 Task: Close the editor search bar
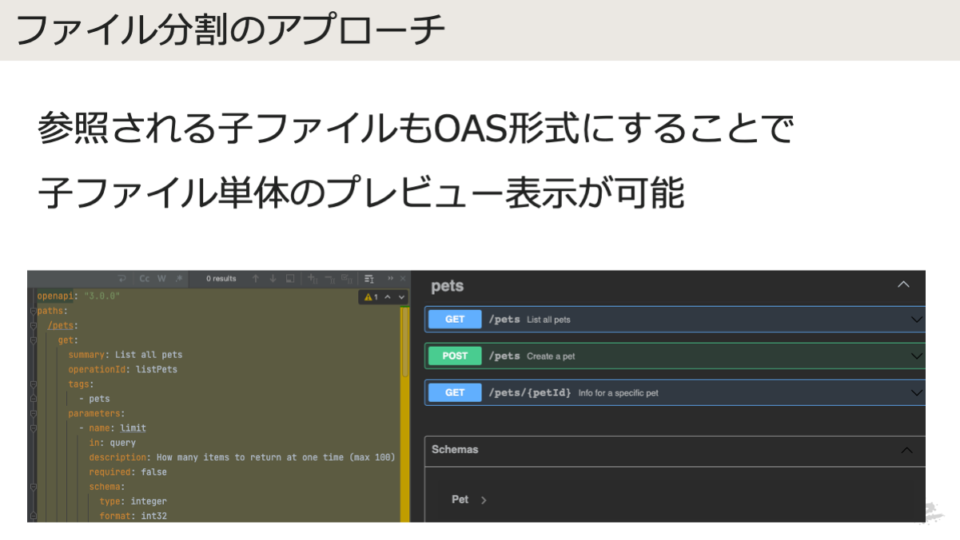point(403,279)
